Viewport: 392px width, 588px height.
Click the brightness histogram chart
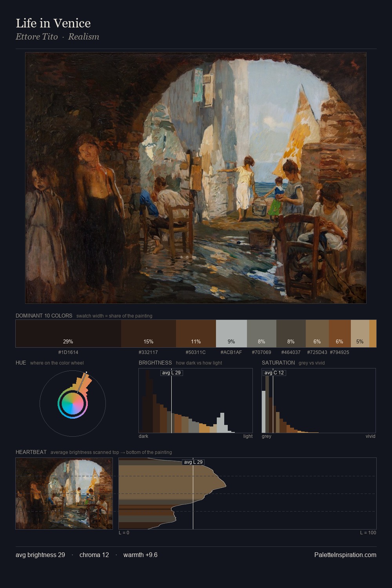[x=196, y=401]
